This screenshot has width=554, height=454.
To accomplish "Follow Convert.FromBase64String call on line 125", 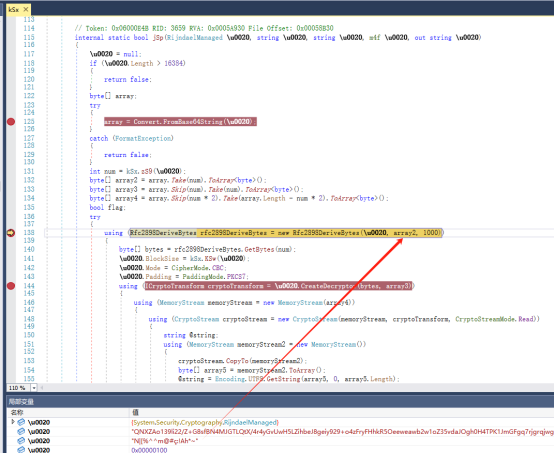I will 178,122.
